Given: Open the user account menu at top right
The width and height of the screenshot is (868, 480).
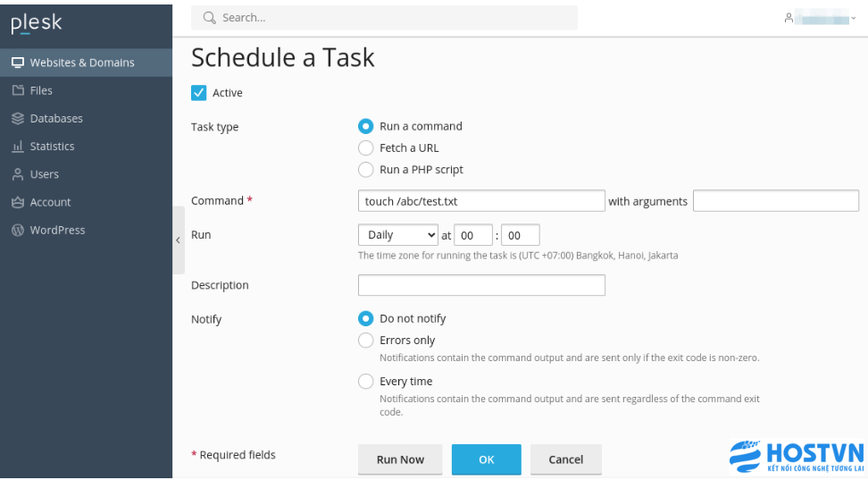Looking at the screenshot, I should click(x=820, y=18).
